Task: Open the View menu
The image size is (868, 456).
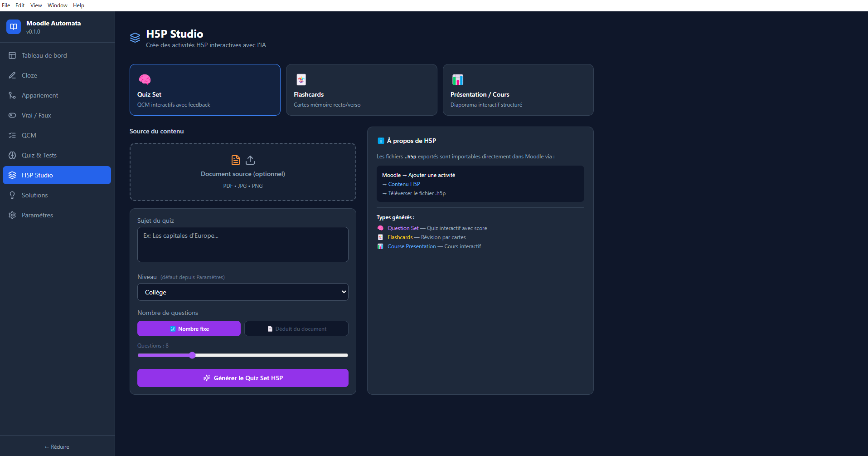Action: click(36, 5)
